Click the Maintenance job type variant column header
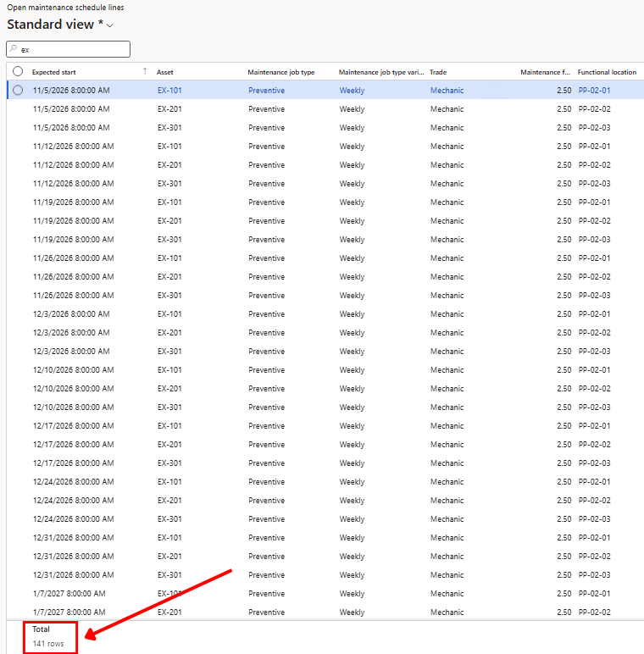Screen dimensions: 644x654 coord(380,72)
